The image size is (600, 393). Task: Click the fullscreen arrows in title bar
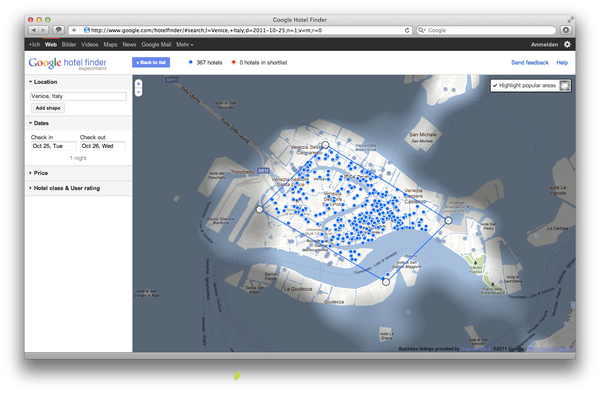(x=570, y=20)
